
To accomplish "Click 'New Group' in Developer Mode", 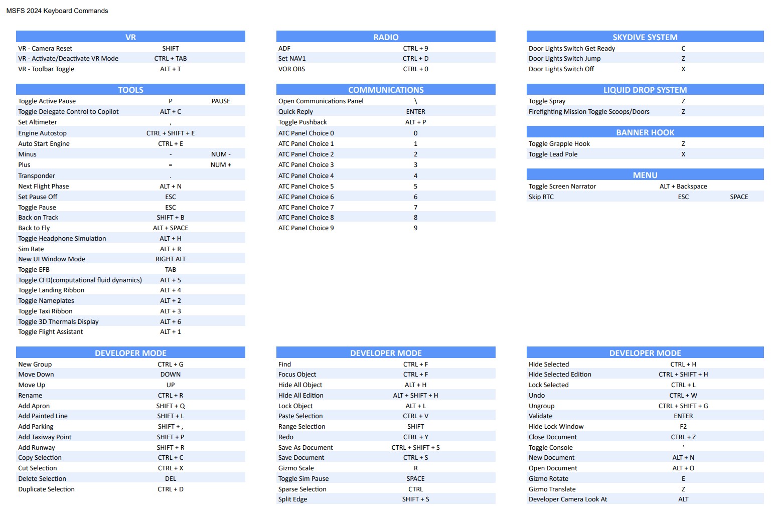I will [x=35, y=365].
